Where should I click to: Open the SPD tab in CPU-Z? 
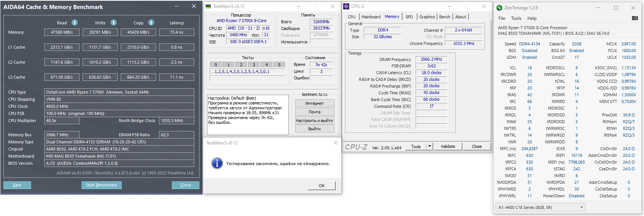tap(409, 17)
